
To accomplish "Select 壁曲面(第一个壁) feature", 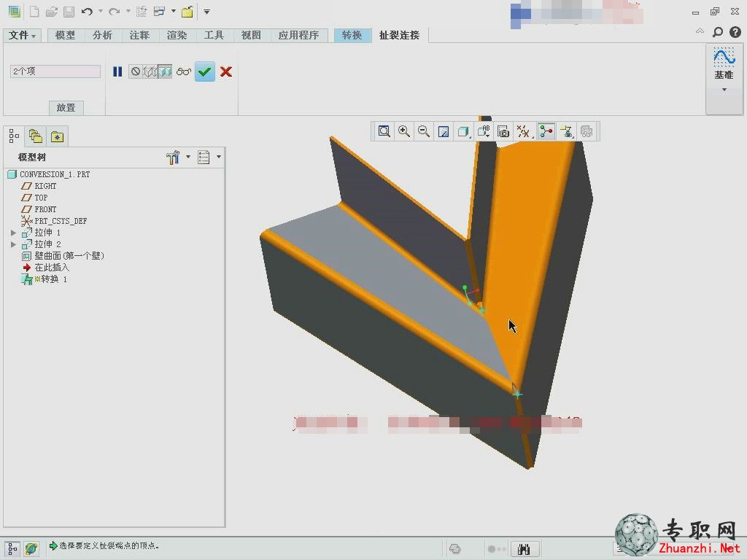I will click(63, 256).
